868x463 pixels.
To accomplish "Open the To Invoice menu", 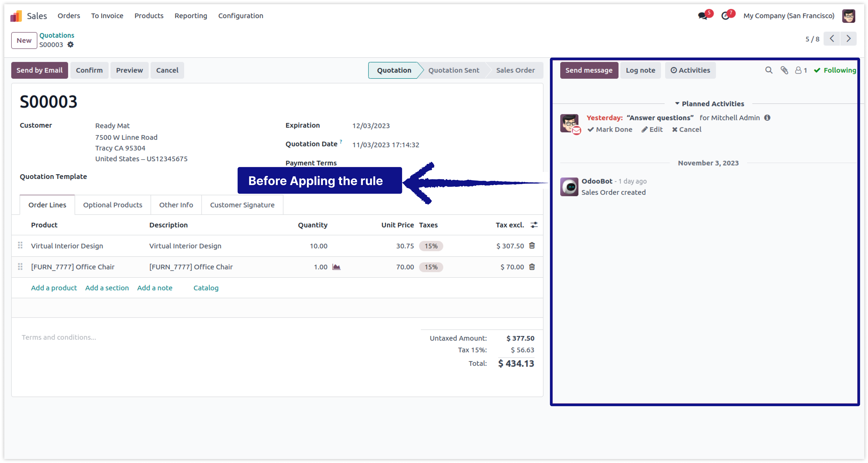I will tap(107, 16).
